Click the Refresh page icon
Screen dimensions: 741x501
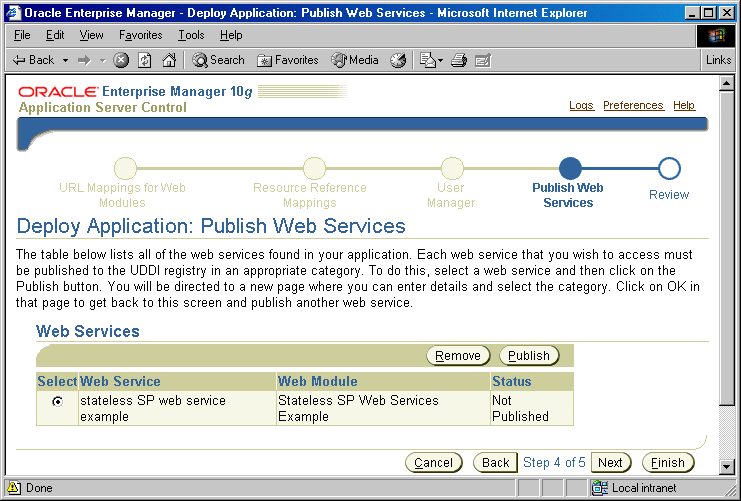(x=145, y=60)
